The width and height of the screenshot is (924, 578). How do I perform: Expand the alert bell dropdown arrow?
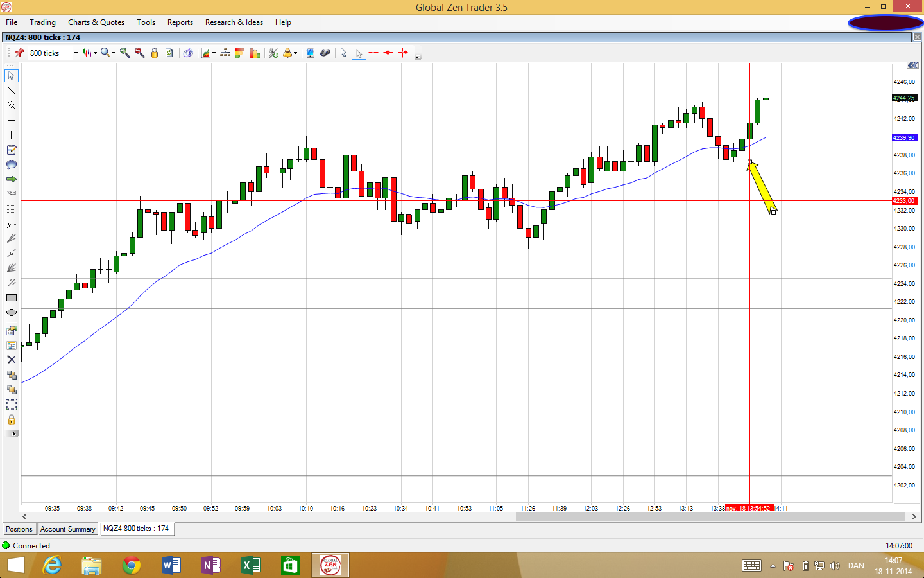click(x=295, y=53)
